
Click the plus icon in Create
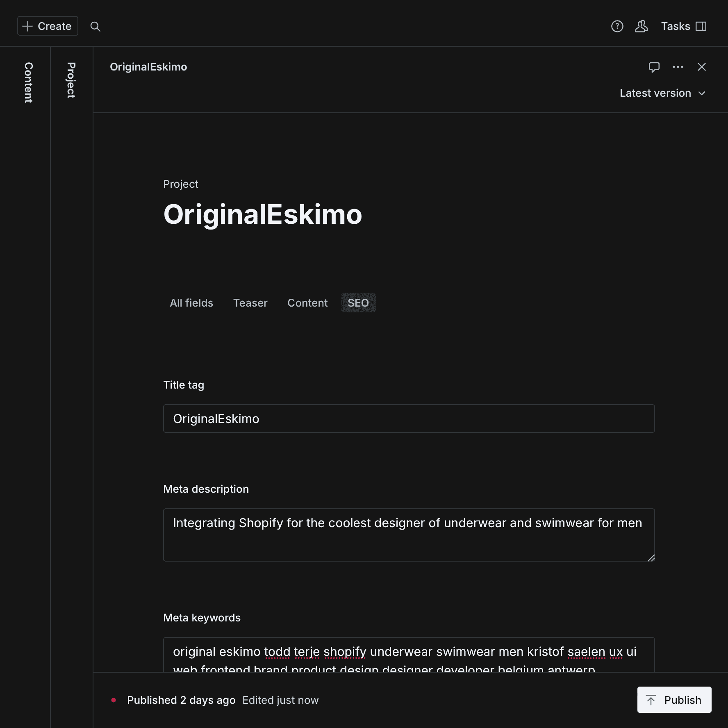(x=27, y=26)
